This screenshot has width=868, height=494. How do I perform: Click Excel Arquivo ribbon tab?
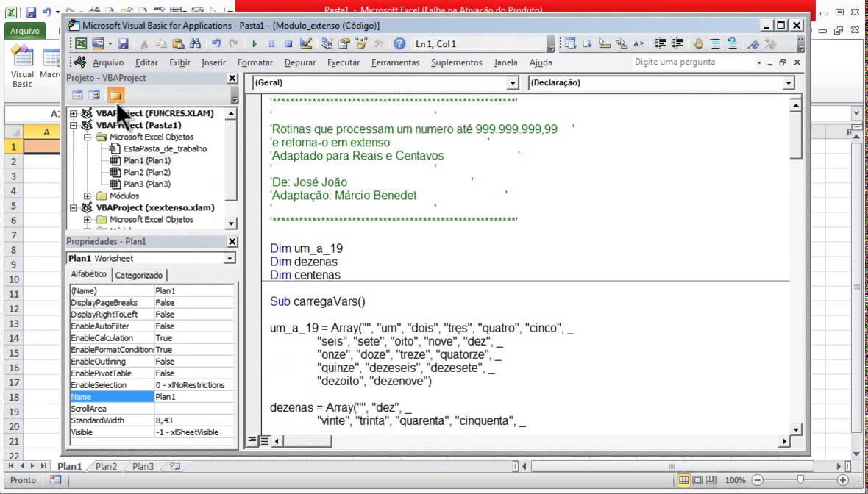click(x=25, y=31)
